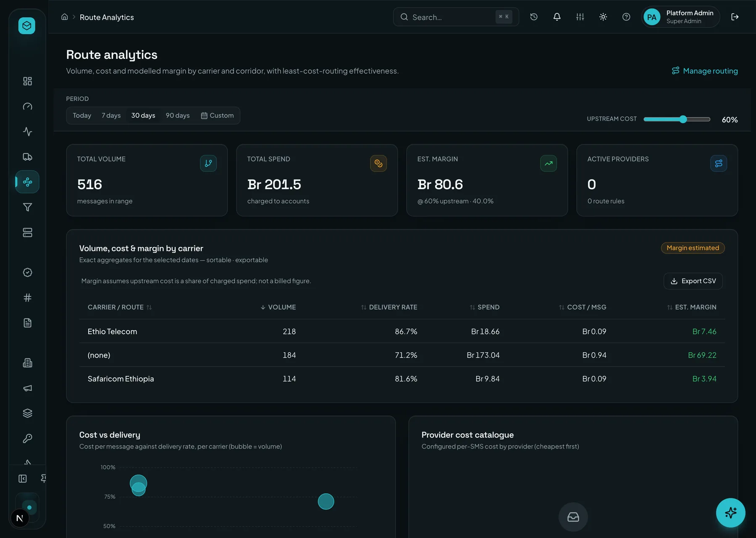Sort table by Volume column
Image resolution: width=756 pixels, height=538 pixels.
click(x=278, y=307)
